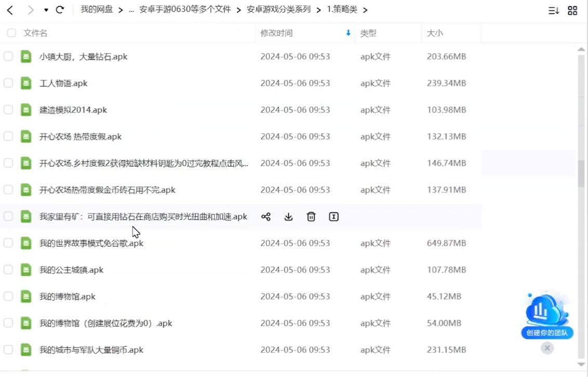Click file icon of 建造模拟2014.apk
This screenshot has height=377, width=588.
pyautogui.click(x=26, y=110)
